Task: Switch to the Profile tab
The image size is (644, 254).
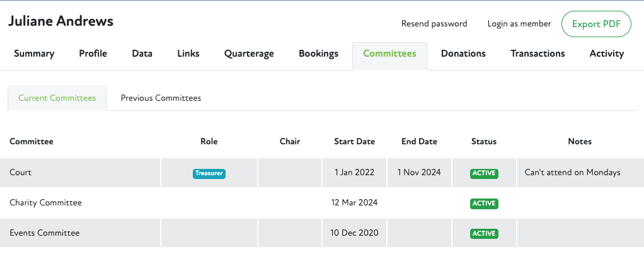Action: pyautogui.click(x=93, y=54)
